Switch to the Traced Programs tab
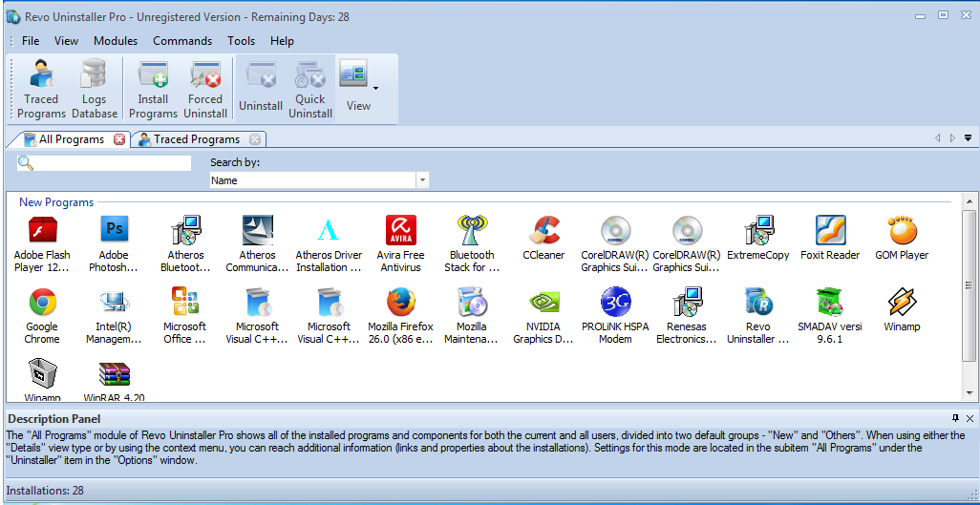 pos(196,139)
